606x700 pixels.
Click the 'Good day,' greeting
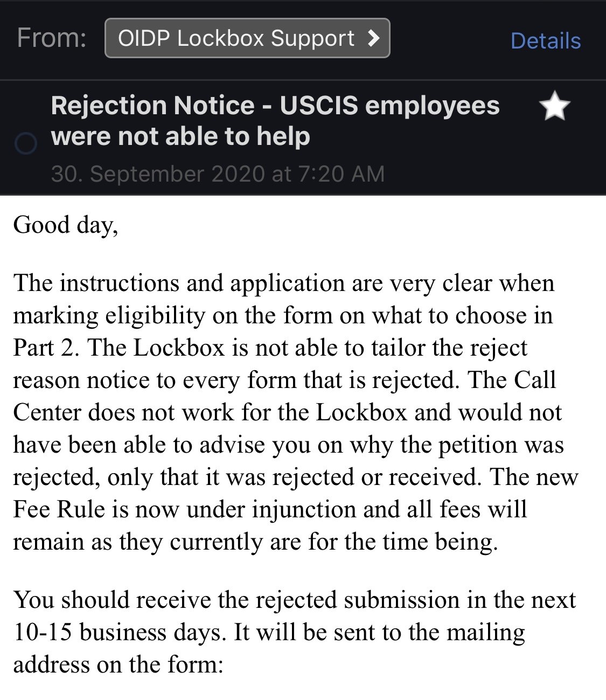[x=65, y=225]
